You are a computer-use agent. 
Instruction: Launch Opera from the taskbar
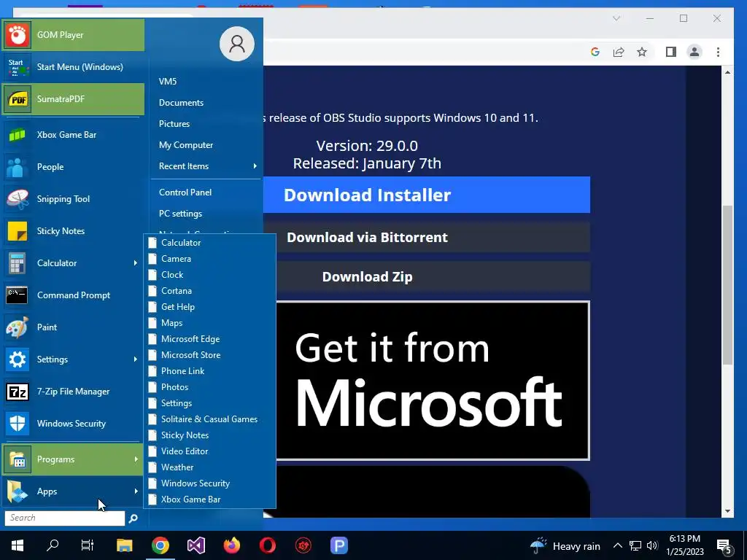pos(268,545)
